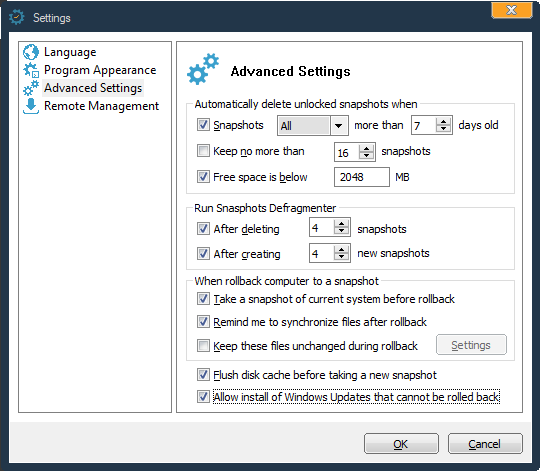The height and width of the screenshot is (471, 540).
Task: Discard changes with the Cancel button
Action: click(x=485, y=444)
